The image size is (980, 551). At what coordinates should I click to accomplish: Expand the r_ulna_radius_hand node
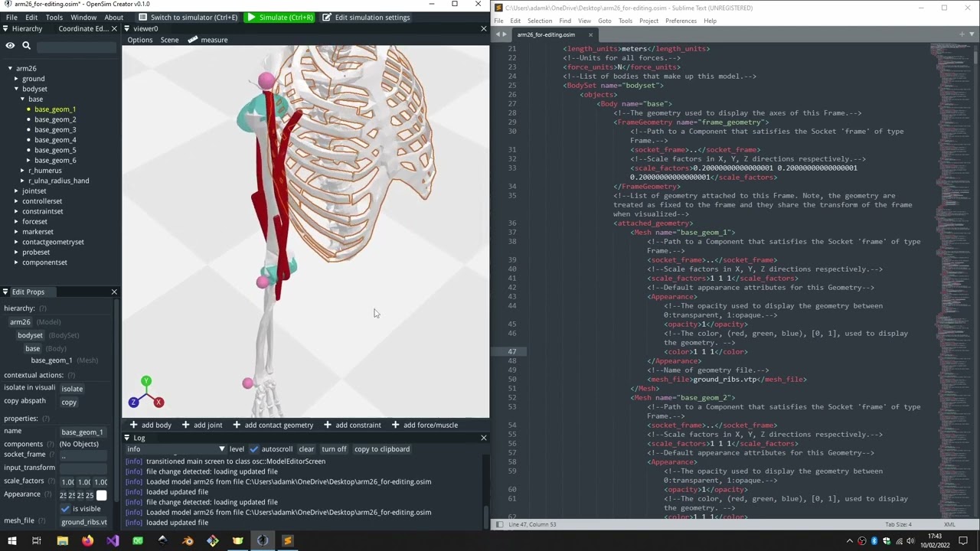[22, 181]
